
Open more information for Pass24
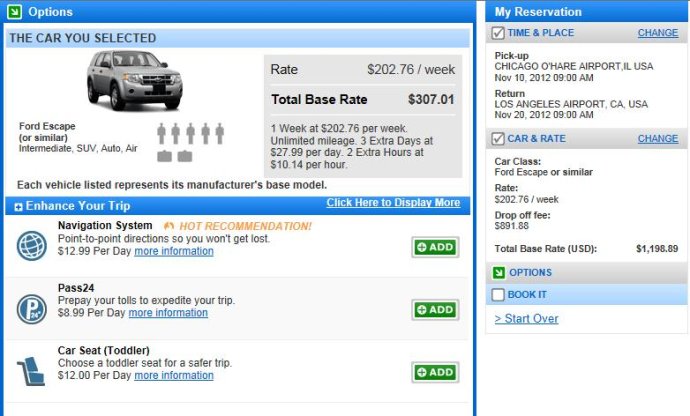[168, 313]
